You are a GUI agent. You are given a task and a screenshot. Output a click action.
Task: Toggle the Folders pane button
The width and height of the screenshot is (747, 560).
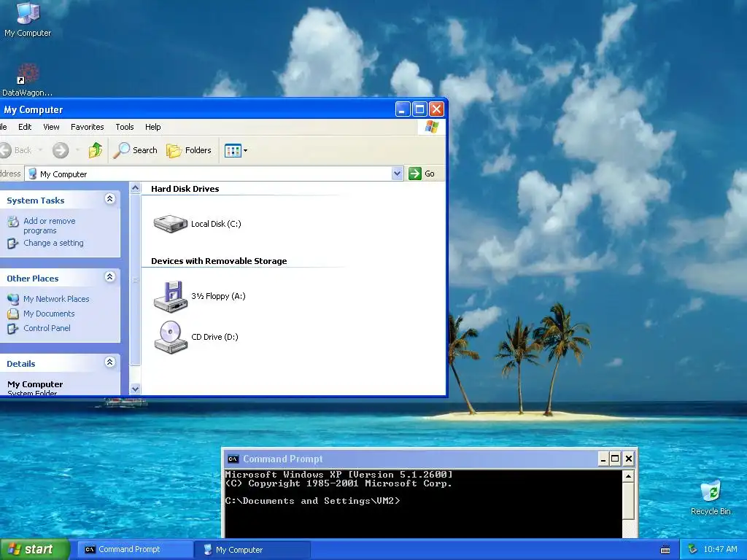[x=189, y=150]
